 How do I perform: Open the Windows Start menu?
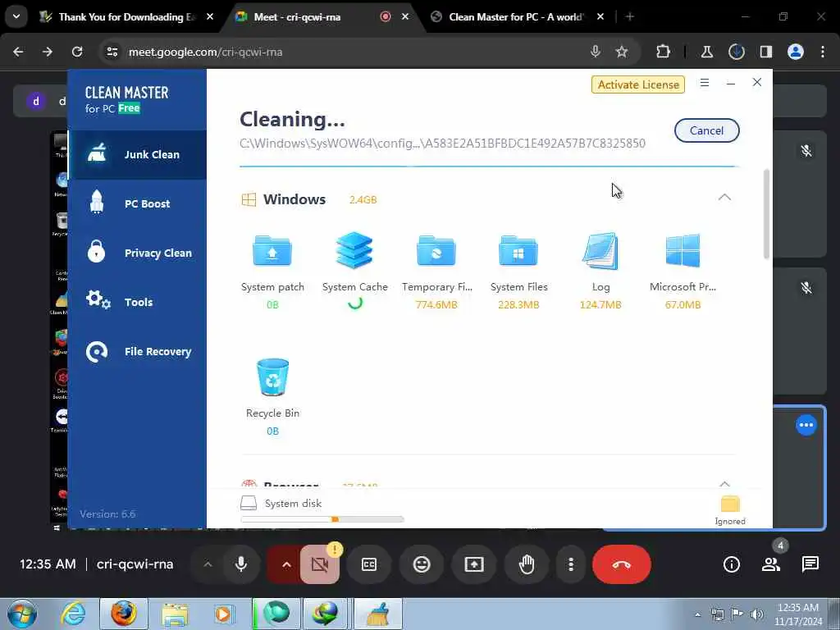22,614
